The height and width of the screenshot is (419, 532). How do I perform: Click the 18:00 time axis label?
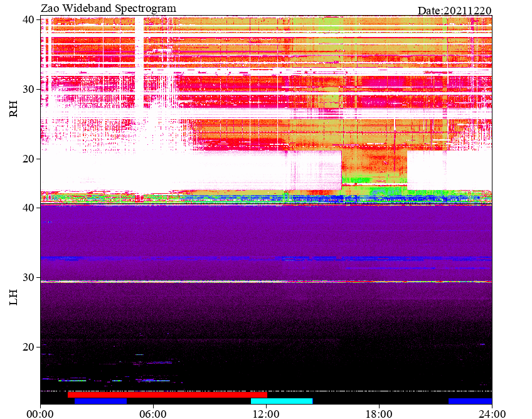tap(379, 414)
